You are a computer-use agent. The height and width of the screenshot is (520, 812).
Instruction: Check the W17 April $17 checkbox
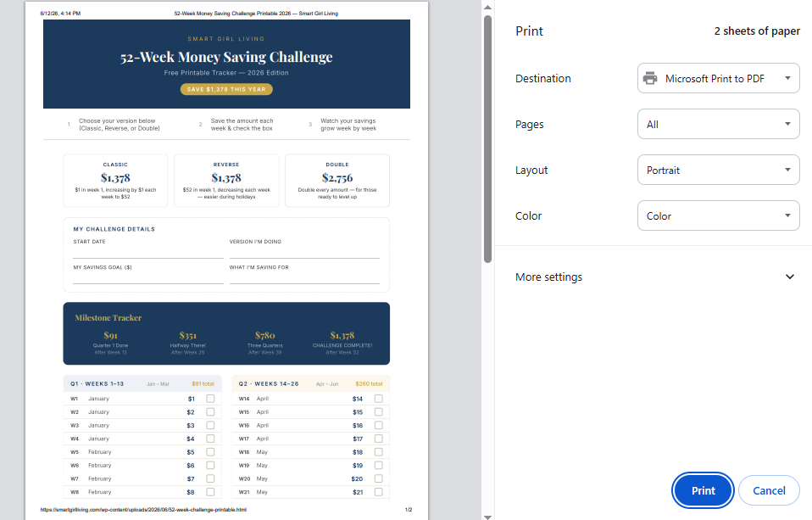click(379, 439)
